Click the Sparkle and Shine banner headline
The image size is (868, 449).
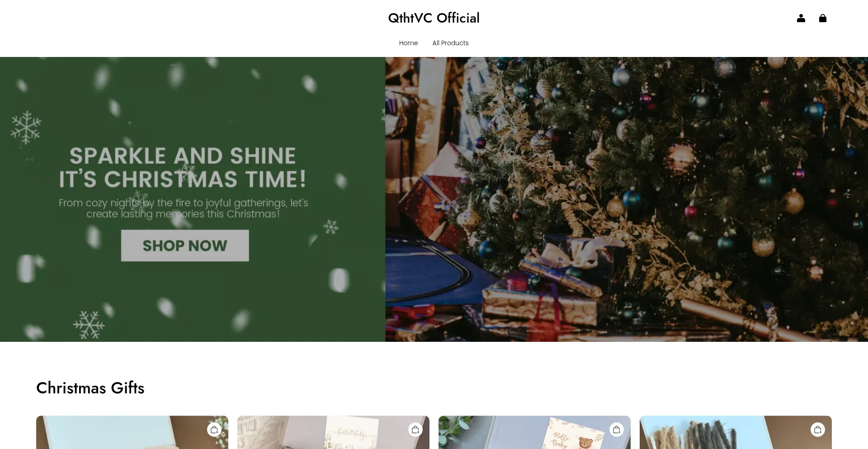tap(183, 167)
